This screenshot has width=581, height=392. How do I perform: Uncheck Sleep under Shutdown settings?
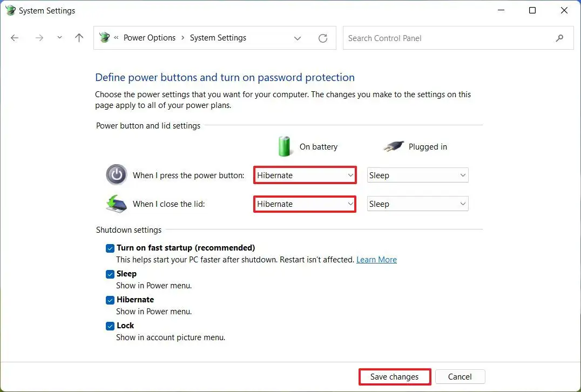[x=110, y=274]
